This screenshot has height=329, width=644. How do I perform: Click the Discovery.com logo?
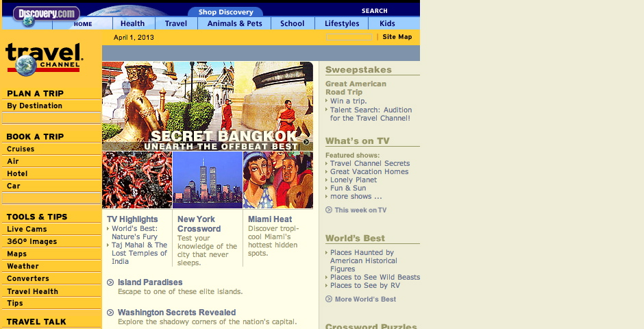click(x=46, y=15)
